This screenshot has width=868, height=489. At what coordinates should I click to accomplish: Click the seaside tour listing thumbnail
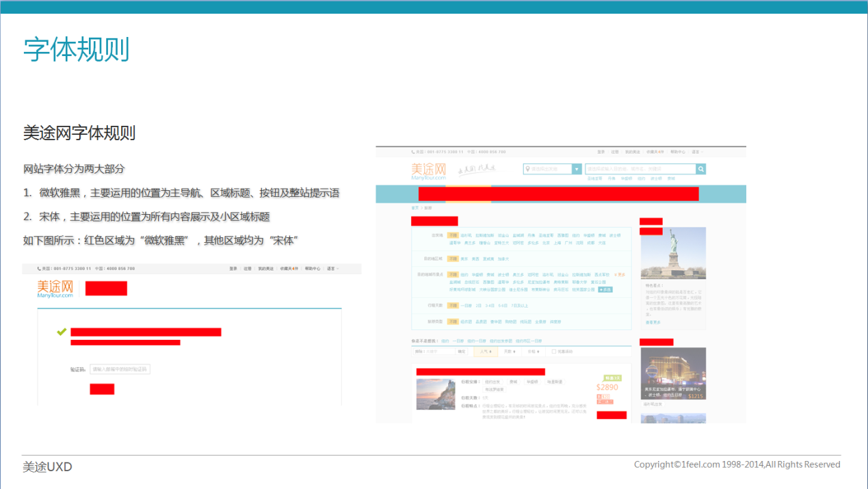tap(435, 395)
